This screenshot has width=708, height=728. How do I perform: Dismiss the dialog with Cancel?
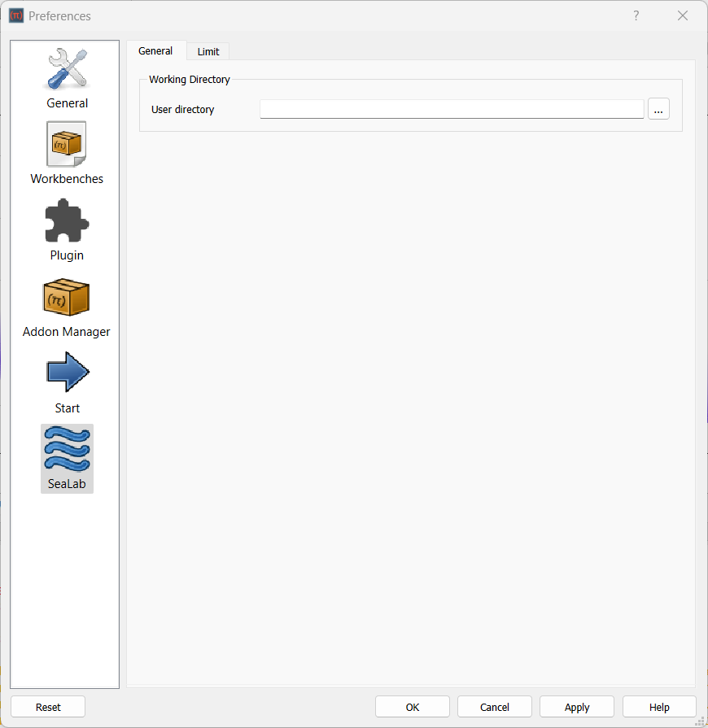click(x=494, y=706)
